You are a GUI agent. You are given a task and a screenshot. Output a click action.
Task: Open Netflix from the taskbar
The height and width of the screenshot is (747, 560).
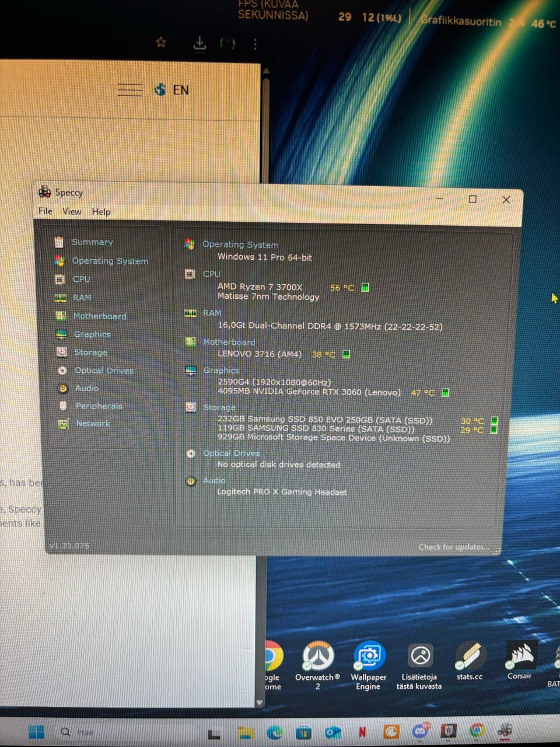click(362, 731)
